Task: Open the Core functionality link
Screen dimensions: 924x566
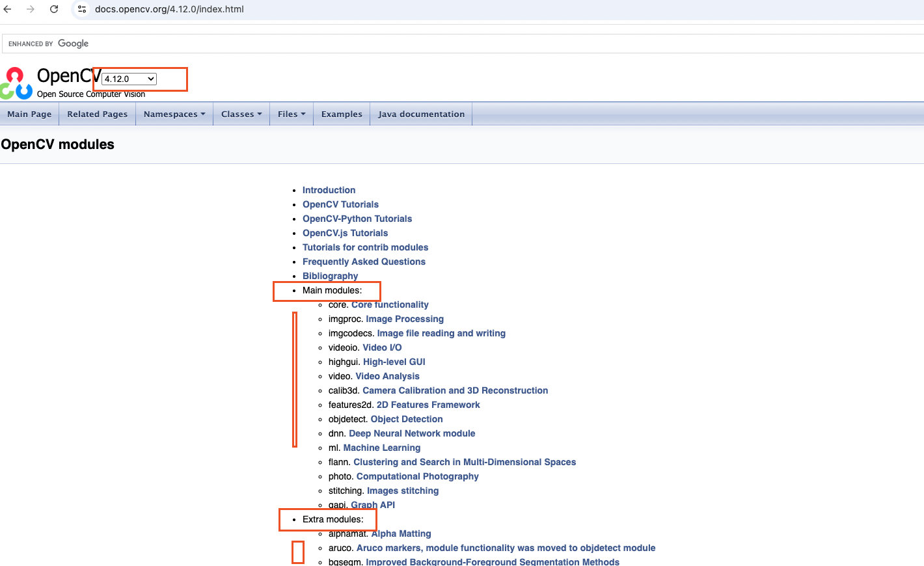Action: pos(390,304)
